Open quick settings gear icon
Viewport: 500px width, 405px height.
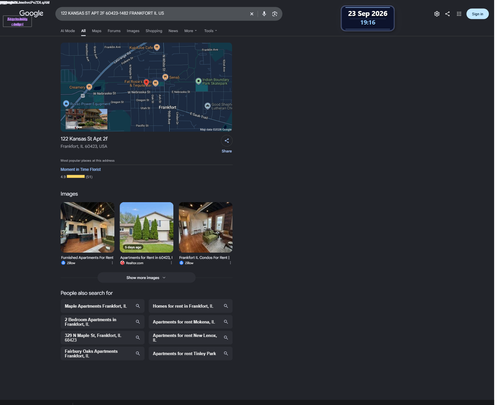[x=437, y=14]
